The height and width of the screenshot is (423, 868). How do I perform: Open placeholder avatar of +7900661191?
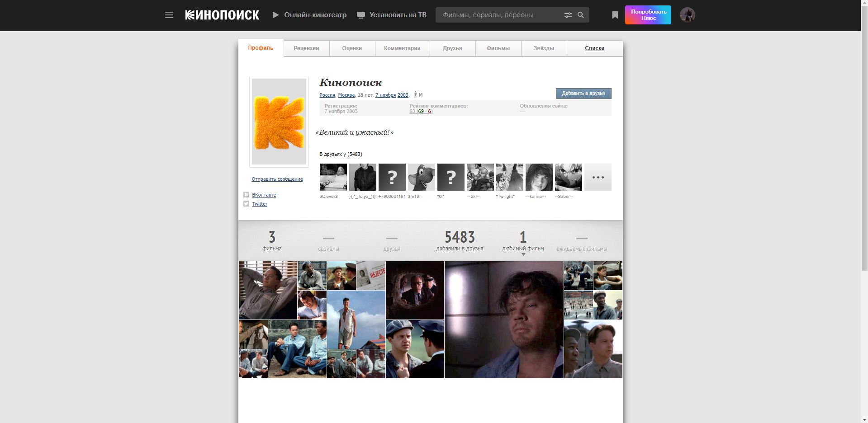(x=392, y=177)
